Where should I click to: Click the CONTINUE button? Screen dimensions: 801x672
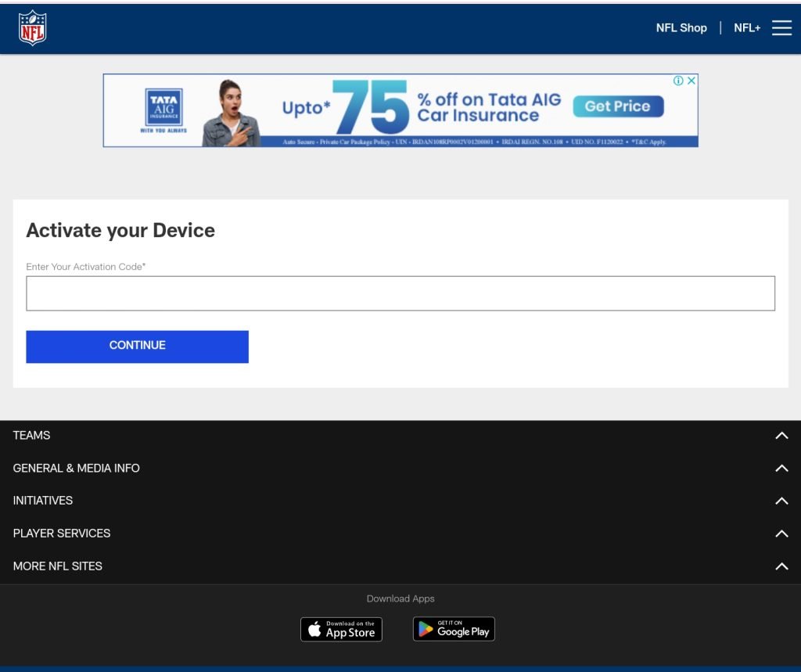(x=138, y=347)
